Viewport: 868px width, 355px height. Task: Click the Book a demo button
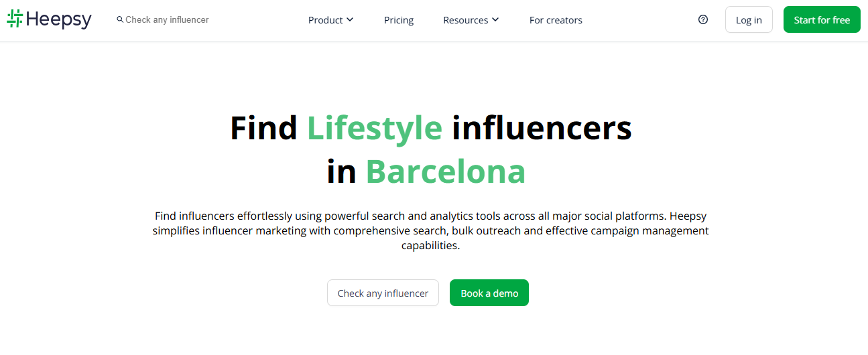[x=489, y=293]
